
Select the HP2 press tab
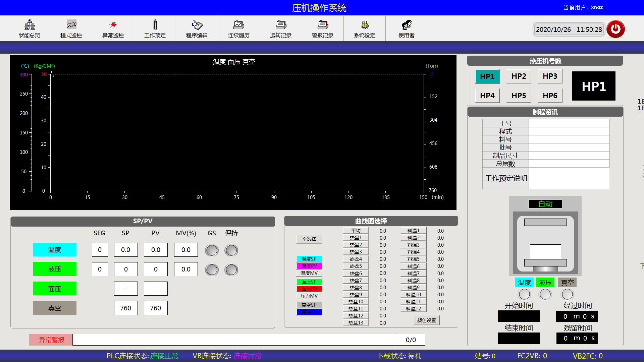tap(519, 76)
